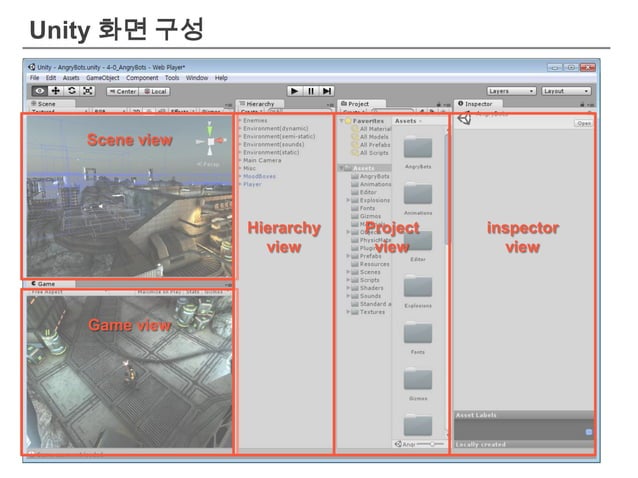Screen dimensions: 638x478
Task: Click the Play button
Action: 295,91
